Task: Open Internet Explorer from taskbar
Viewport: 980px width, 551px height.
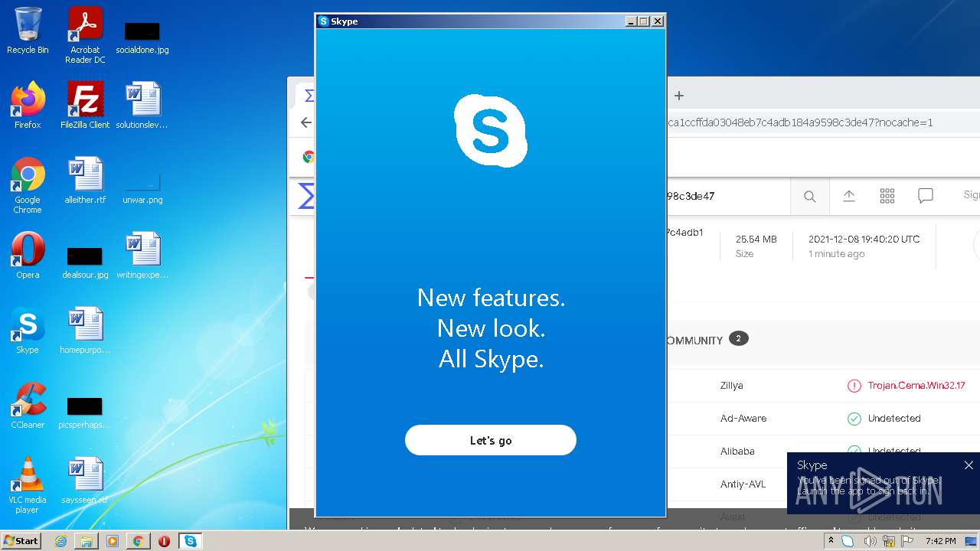Action: pyautogui.click(x=60, y=541)
